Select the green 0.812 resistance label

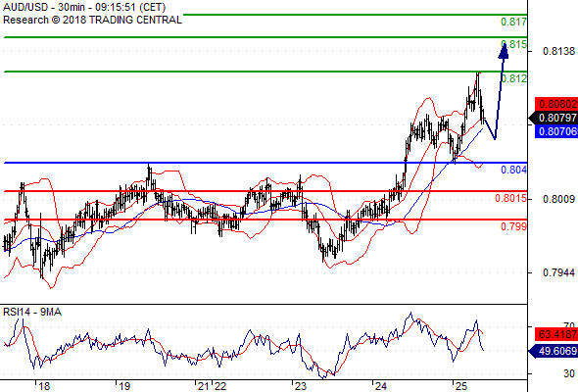click(x=514, y=78)
